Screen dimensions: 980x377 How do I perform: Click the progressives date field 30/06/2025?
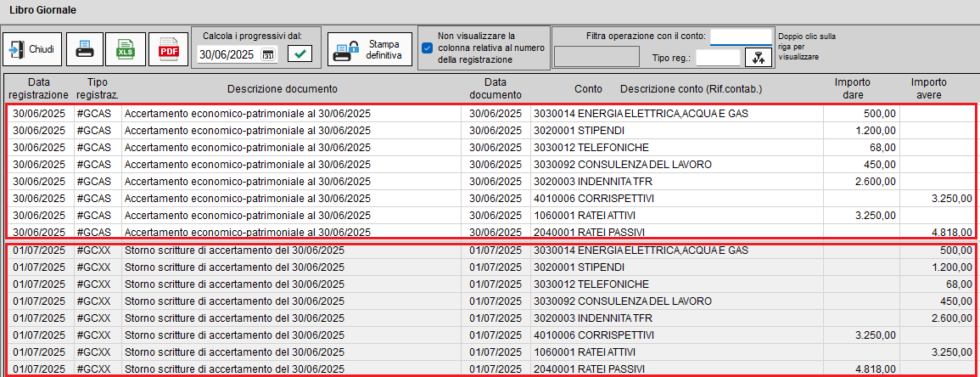(x=226, y=54)
